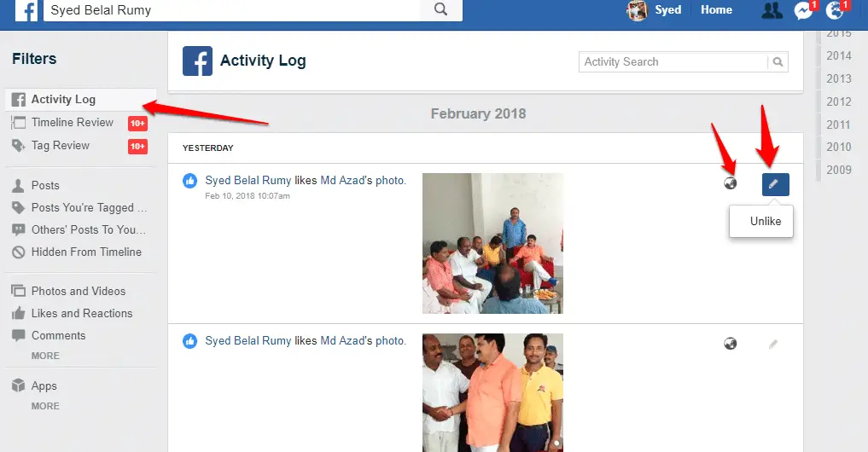Open Md Azad's link in first activity

click(x=346, y=180)
